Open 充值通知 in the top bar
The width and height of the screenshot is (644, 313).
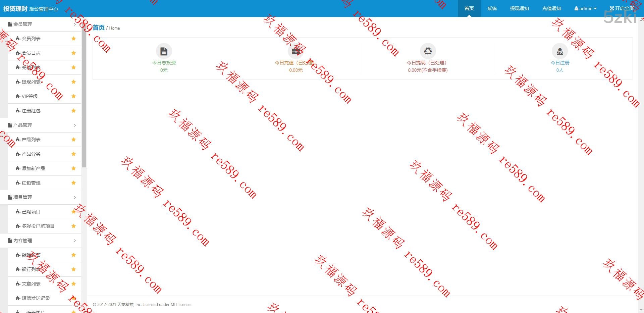coord(551,8)
